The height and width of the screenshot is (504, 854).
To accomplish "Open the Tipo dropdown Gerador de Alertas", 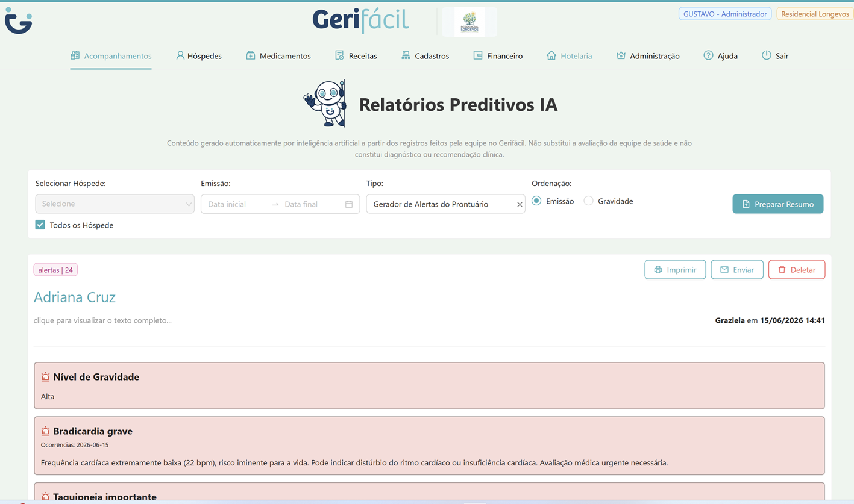I will 445,204.
